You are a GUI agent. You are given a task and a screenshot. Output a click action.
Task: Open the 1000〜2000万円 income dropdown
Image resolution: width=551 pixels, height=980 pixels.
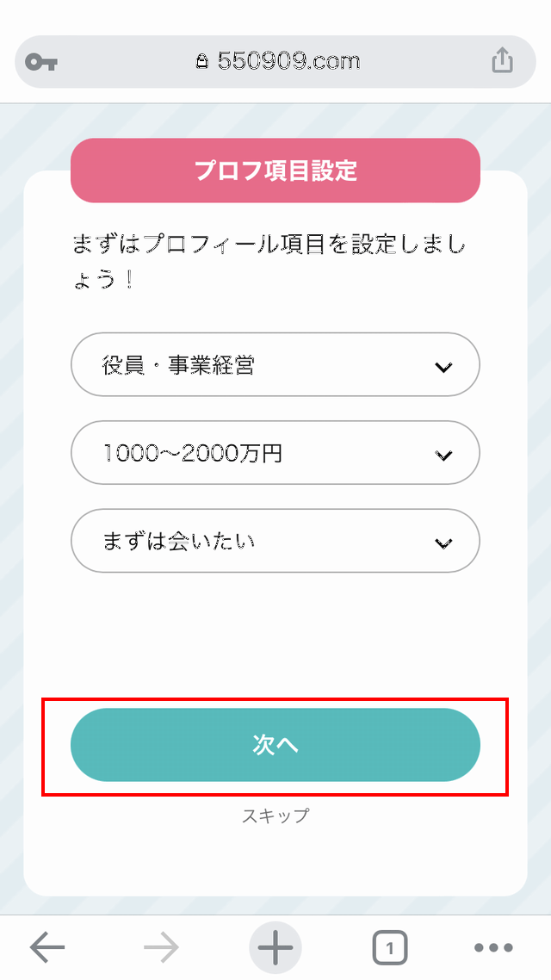(258, 454)
